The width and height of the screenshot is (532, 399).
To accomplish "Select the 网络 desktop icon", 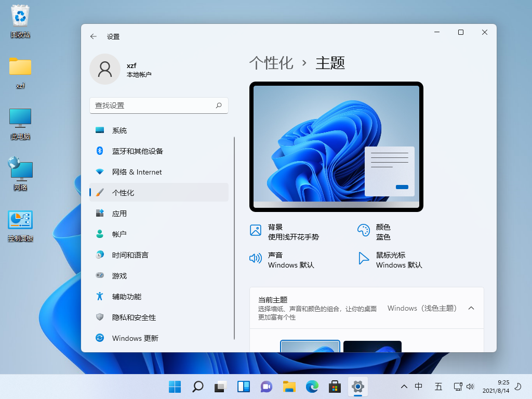I will [20, 174].
